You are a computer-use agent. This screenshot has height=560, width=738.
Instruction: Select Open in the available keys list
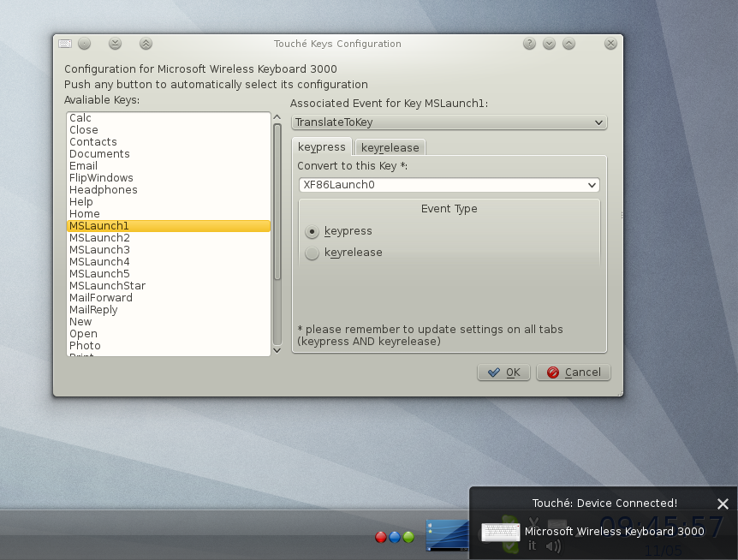click(x=169, y=334)
